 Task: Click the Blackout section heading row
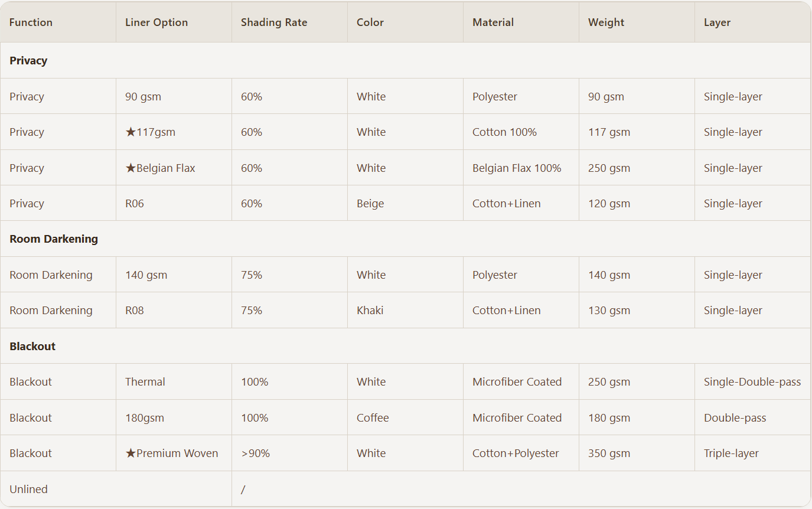405,346
